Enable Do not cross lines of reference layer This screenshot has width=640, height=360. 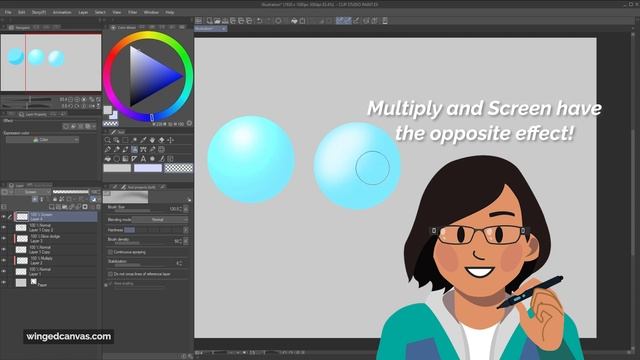click(x=110, y=274)
